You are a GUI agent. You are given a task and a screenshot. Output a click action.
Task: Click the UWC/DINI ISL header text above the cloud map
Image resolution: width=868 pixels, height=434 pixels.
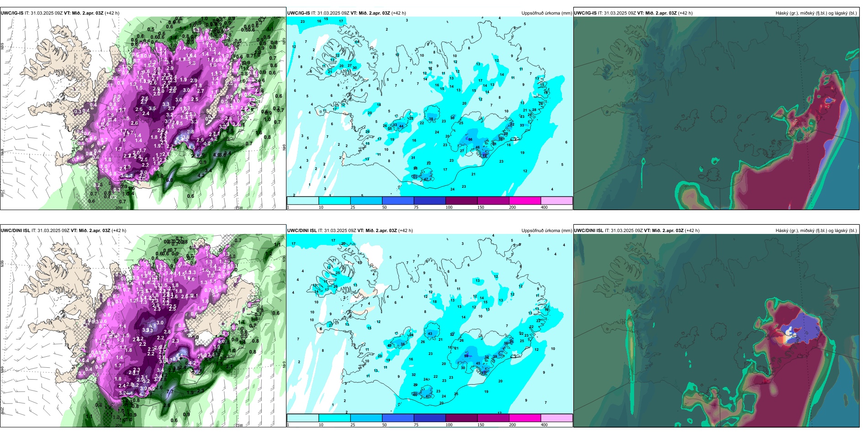(x=637, y=231)
